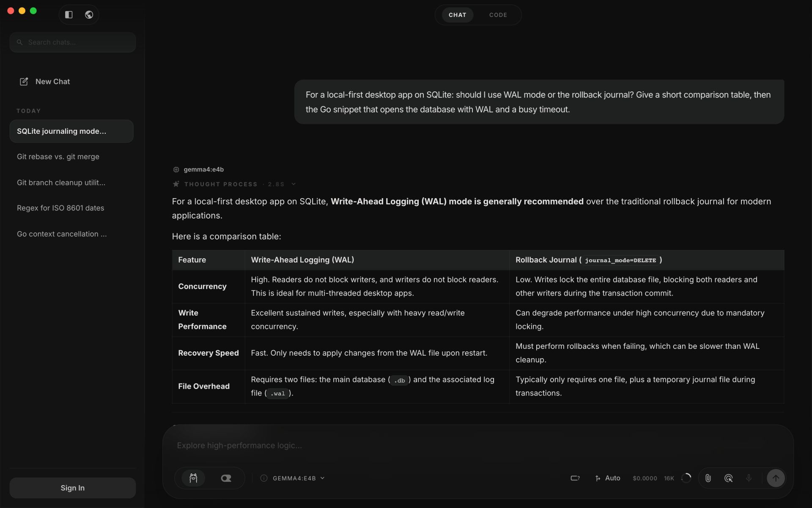Click the info icon beside GEMMA4:E4B

pos(264,478)
